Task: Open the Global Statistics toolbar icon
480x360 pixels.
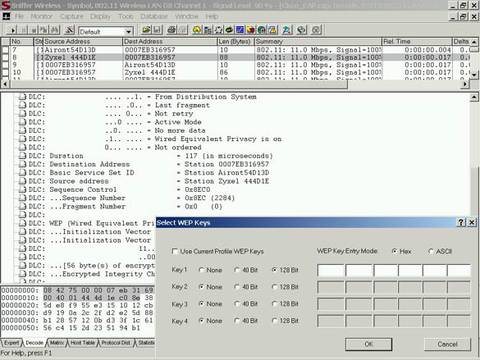Action: pos(262,30)
